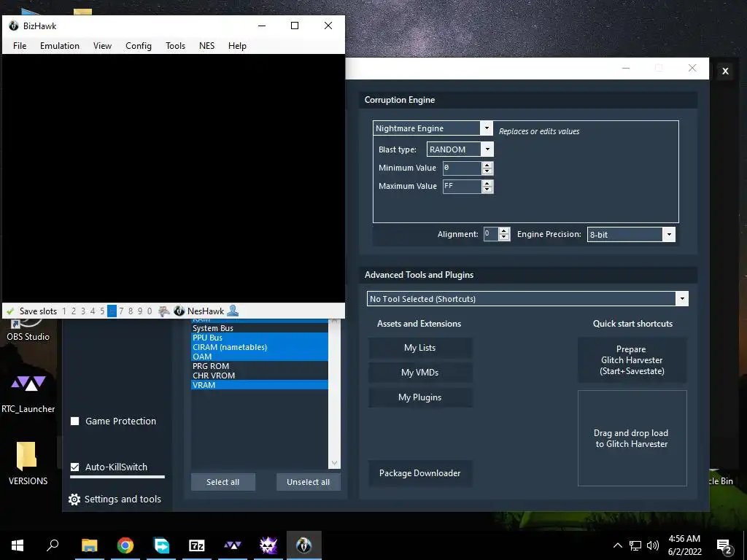This screenshot has height=560, width=747.
Task: Click the volume speaker tray icon
Action: [653, 545]
